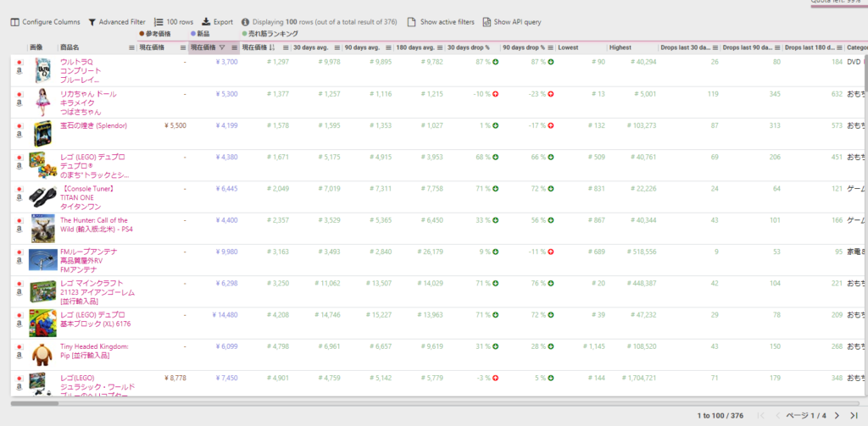Click red indicator beside -17 % 90-day drop
The height and width of the screenshot is (426, 868).
tap(551, 125)
